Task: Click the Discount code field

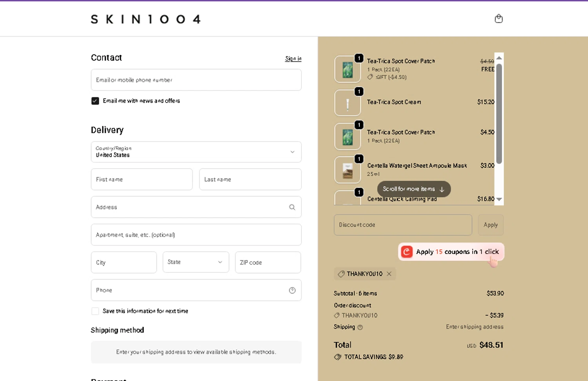Action: pos(403,225)
